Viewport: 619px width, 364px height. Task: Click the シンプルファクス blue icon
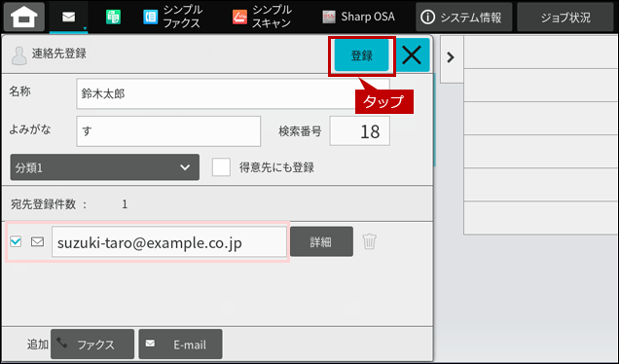pyautogui.click(x=151, y=17)
